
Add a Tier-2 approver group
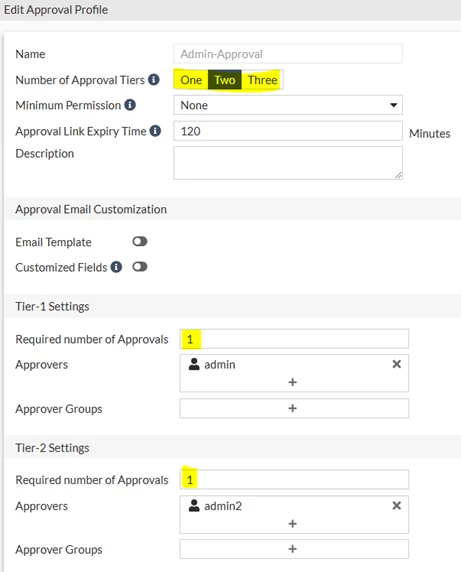[294, 549]
